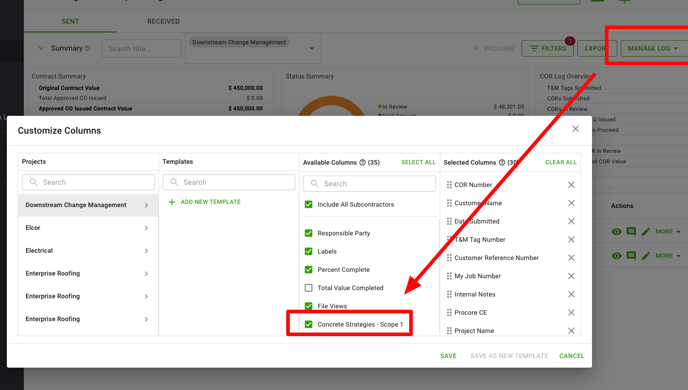Click the second row's edit pencil icon
Image resolution: width=688 pixels, height=390 pixels.
(x=645, y=256)
